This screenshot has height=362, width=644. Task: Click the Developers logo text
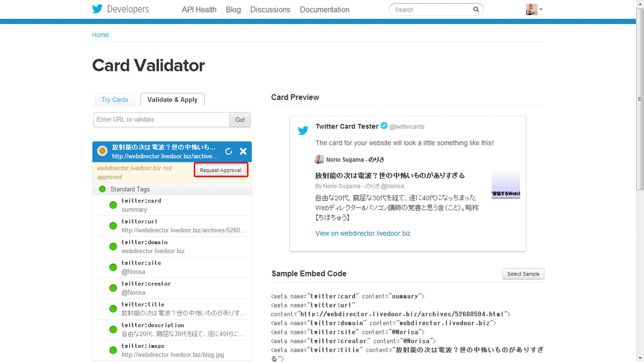128,9
